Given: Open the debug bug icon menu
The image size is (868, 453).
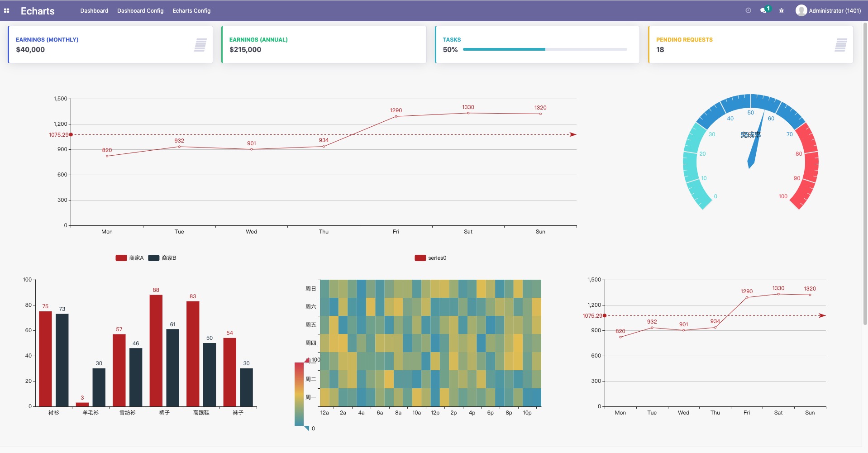Looking at the screenshot, I should [781, 10].
